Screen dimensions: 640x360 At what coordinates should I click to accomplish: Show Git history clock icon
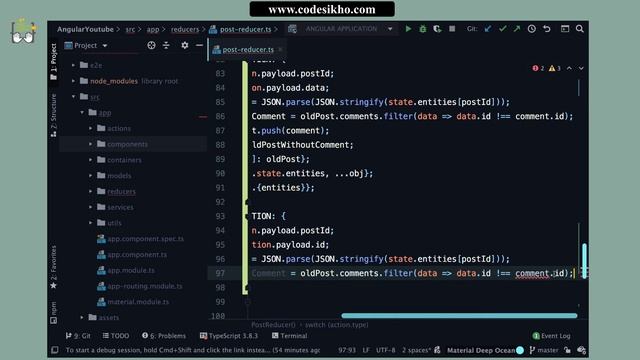531,29
